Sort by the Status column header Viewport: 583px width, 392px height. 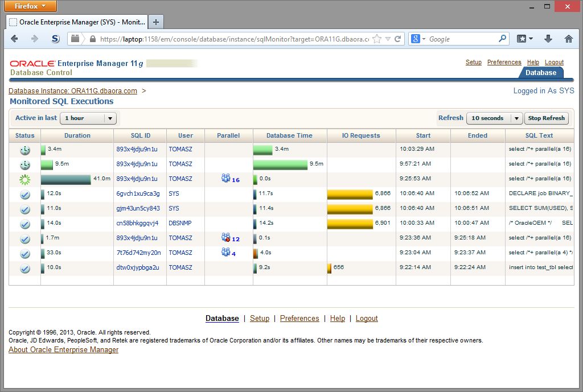pyautogui.click(x=25, y=135)
